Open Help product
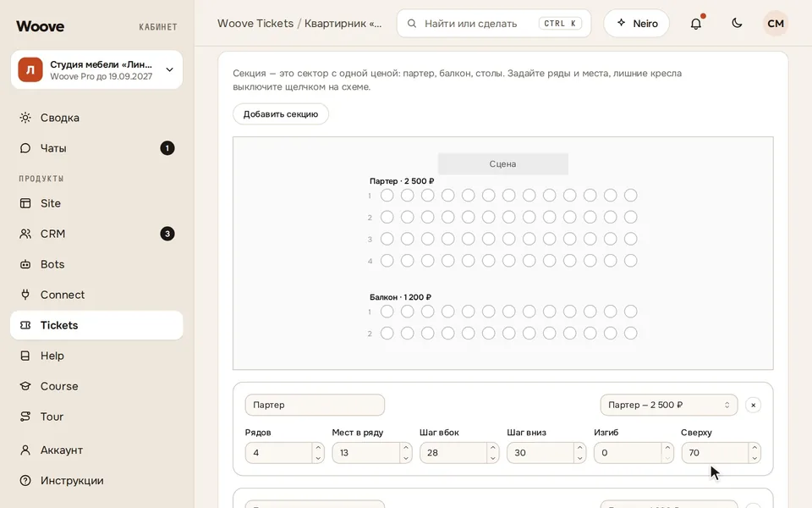812x508 pixels. [96, 356]
